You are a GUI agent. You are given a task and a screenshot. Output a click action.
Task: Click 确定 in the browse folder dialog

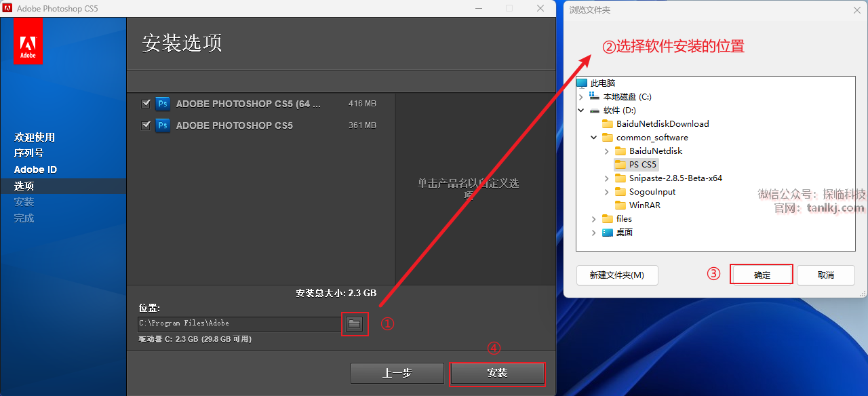point(762,275)
